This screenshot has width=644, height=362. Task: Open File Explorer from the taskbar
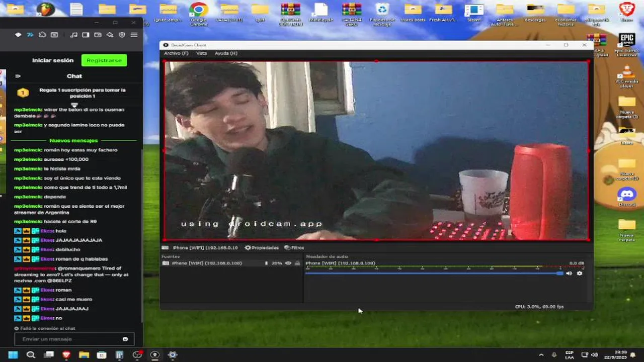click(84, 355)
